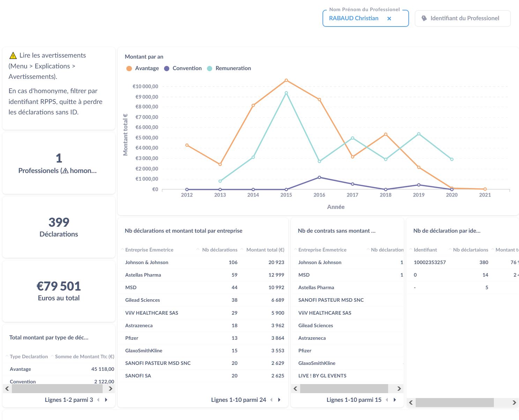Go to previous page of Lignes 1-10 parmi 15
This screenshot has height=420, width=519.
387,400
